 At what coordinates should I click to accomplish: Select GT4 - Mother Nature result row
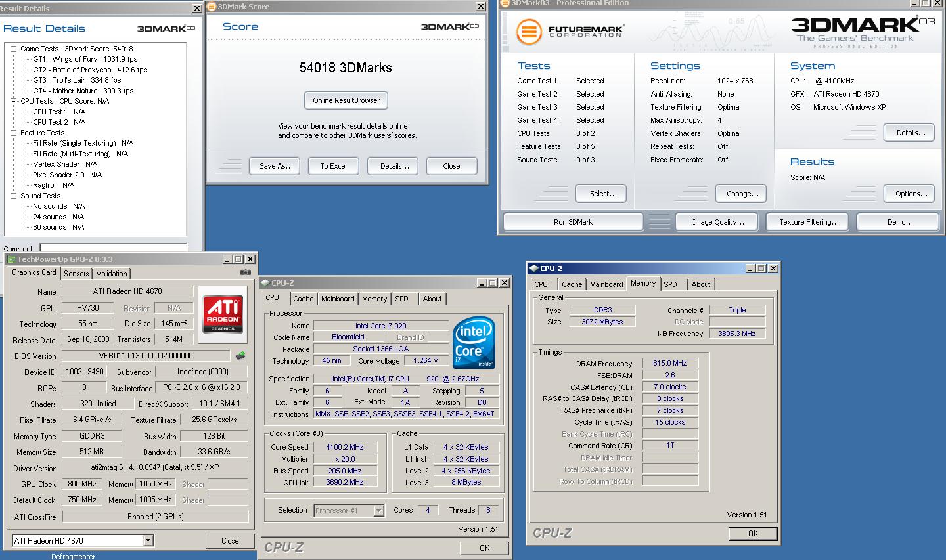click(83, 91)
